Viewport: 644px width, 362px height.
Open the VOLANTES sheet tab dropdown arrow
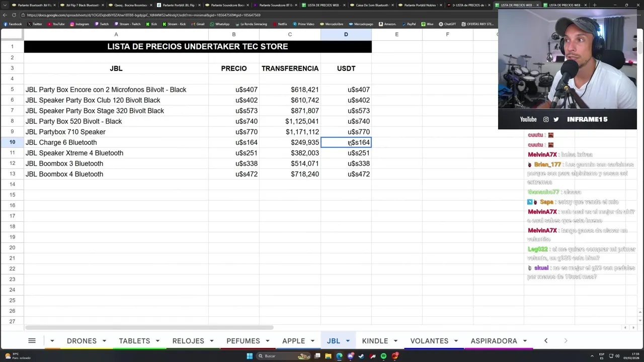point(456,341)
